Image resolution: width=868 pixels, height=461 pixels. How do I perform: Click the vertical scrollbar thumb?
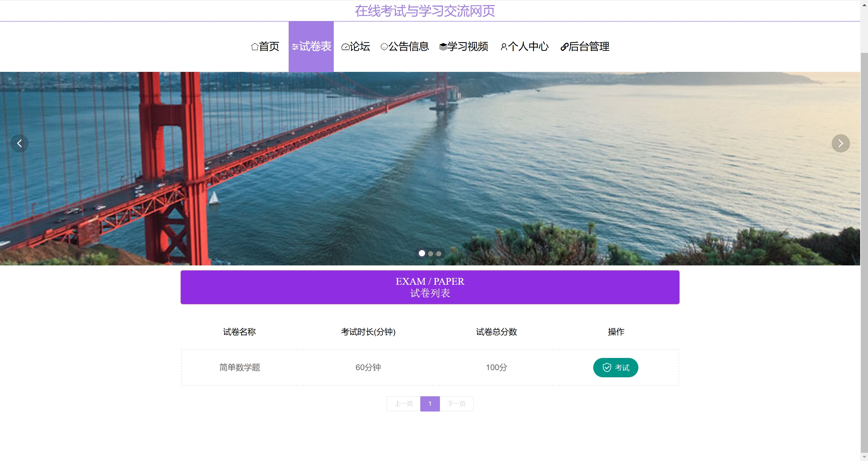(x=864, y=253)
